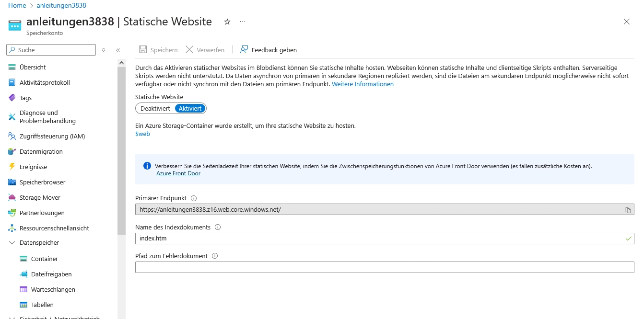Image resolution: width=644 pixels, height=319 pixels.
Task: Follow the Azure Front Door link
Action: pyautogui.click(x=178, y=173)
